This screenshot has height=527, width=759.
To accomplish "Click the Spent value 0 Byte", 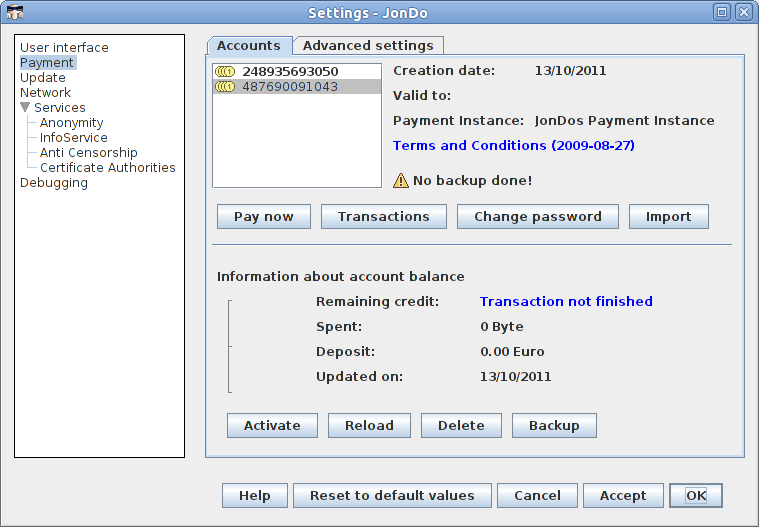I will pos(501,327).
